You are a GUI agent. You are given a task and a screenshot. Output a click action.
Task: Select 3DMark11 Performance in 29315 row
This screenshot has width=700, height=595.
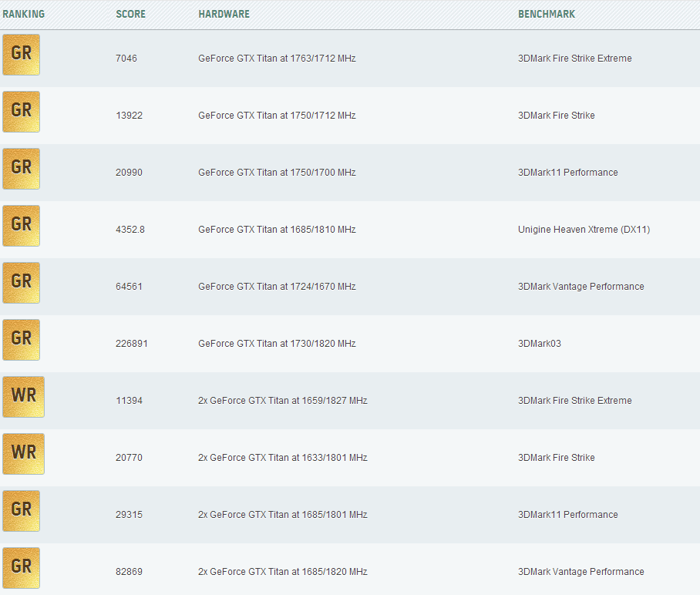point(568,515)
